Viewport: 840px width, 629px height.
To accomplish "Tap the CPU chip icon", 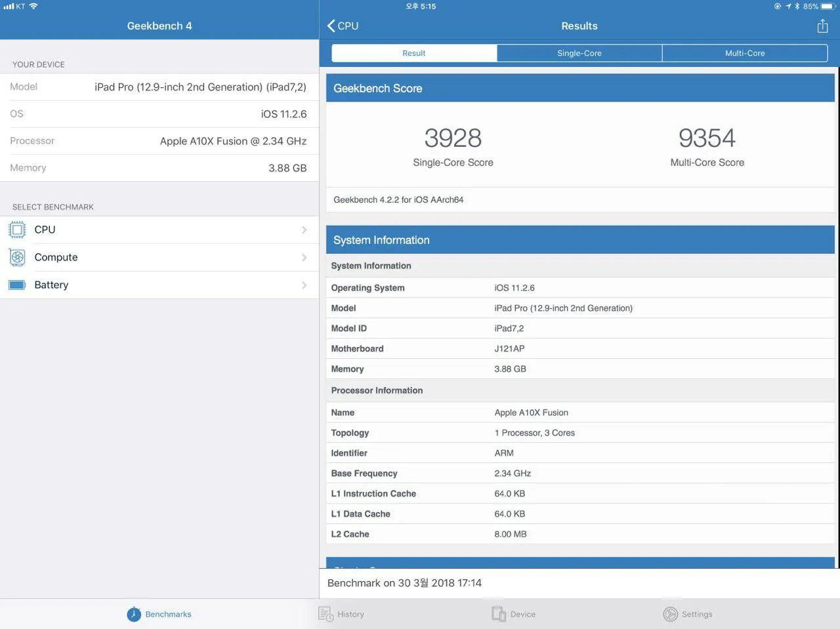I will click(x=17, y=230).
